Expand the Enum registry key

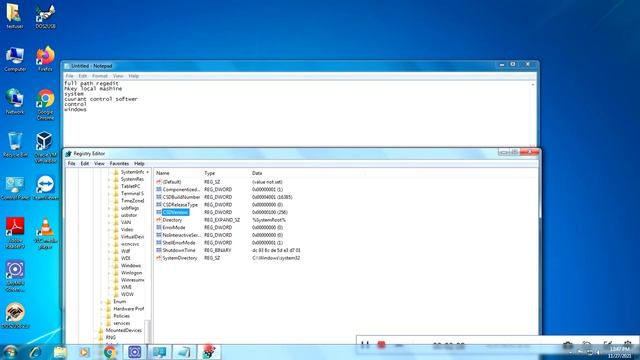coord(102,302)
